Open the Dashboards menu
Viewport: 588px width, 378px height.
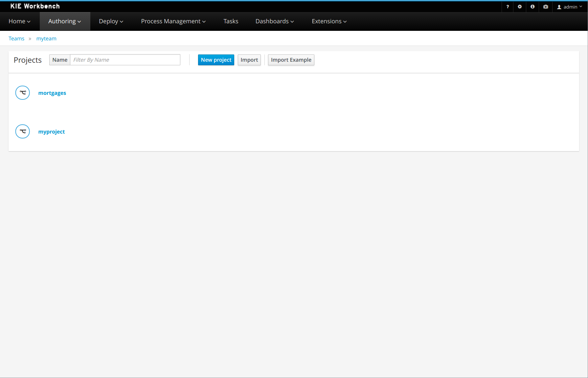tap(274, 21)
